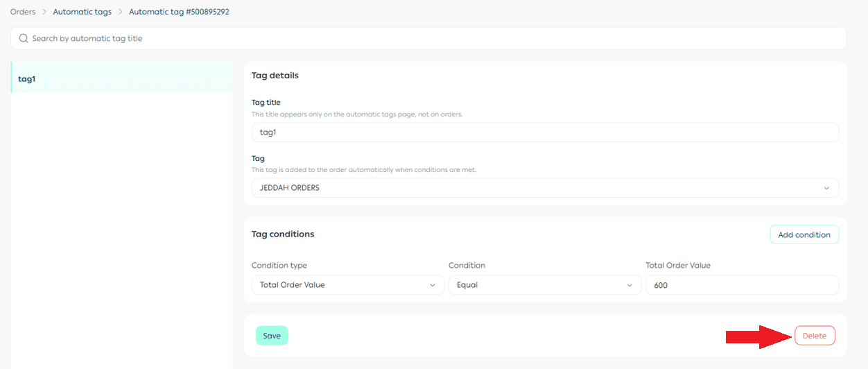Click the Tag conditions section heading

(283, 234)
